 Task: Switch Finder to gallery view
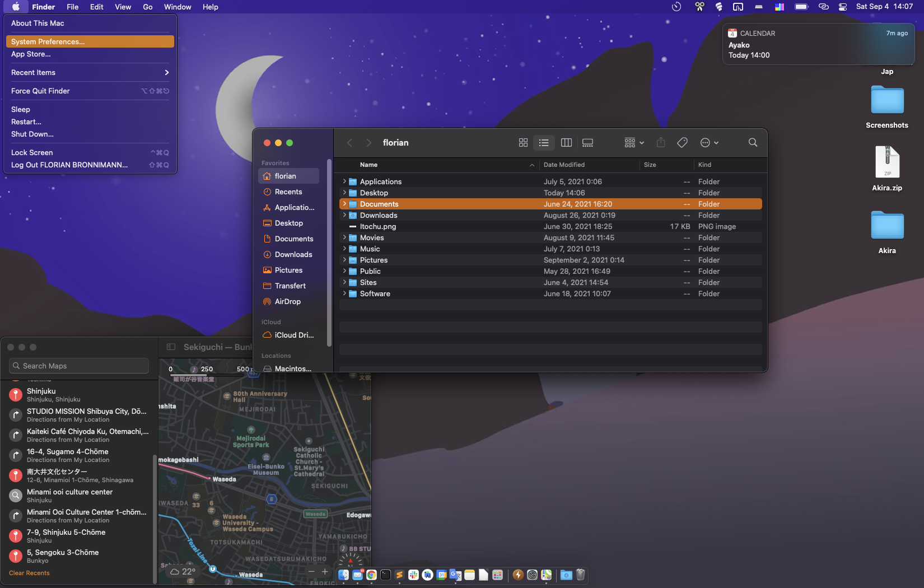[587, 143]
